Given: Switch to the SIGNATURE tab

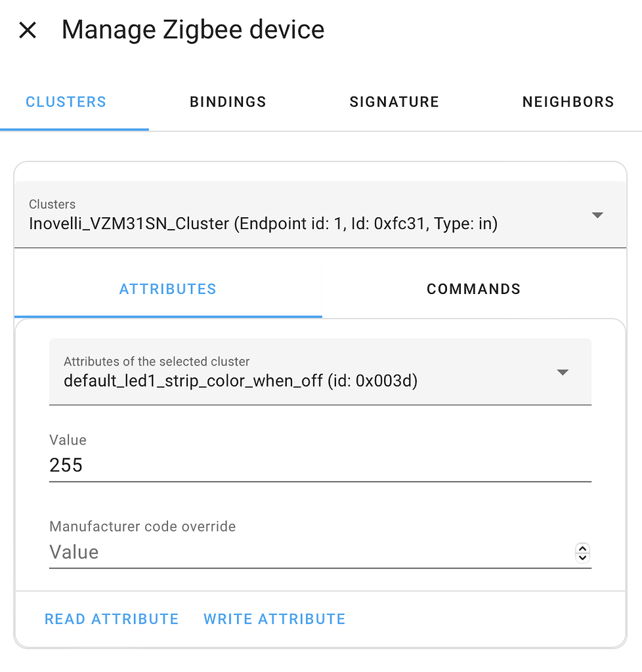Looking at the screenshot, I should pyautogui.click(x=394, y=102).
